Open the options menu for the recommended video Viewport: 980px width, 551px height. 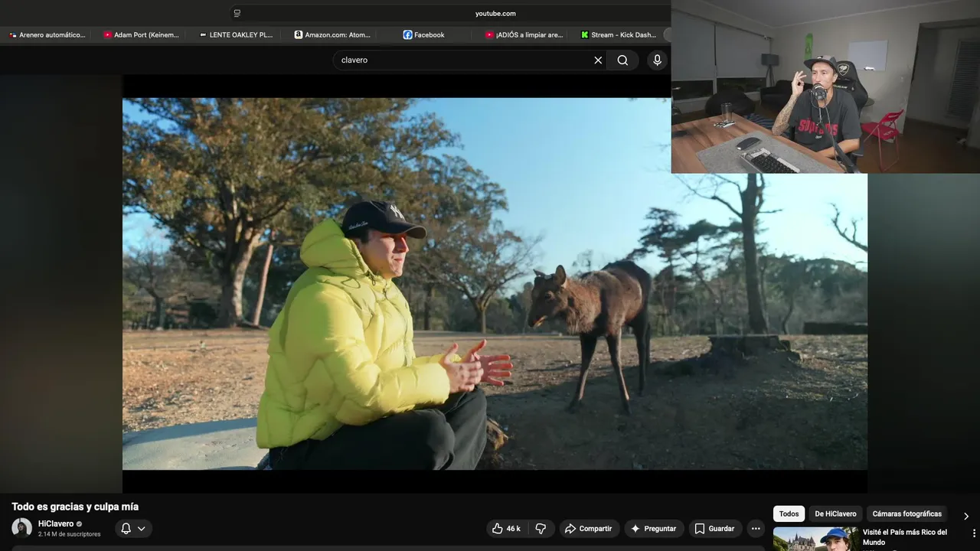(x=974, y=533)
